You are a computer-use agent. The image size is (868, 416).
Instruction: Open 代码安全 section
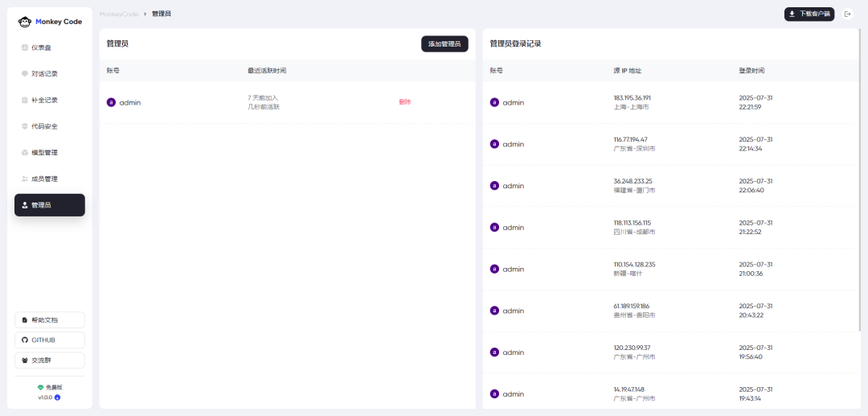(50, 126)
